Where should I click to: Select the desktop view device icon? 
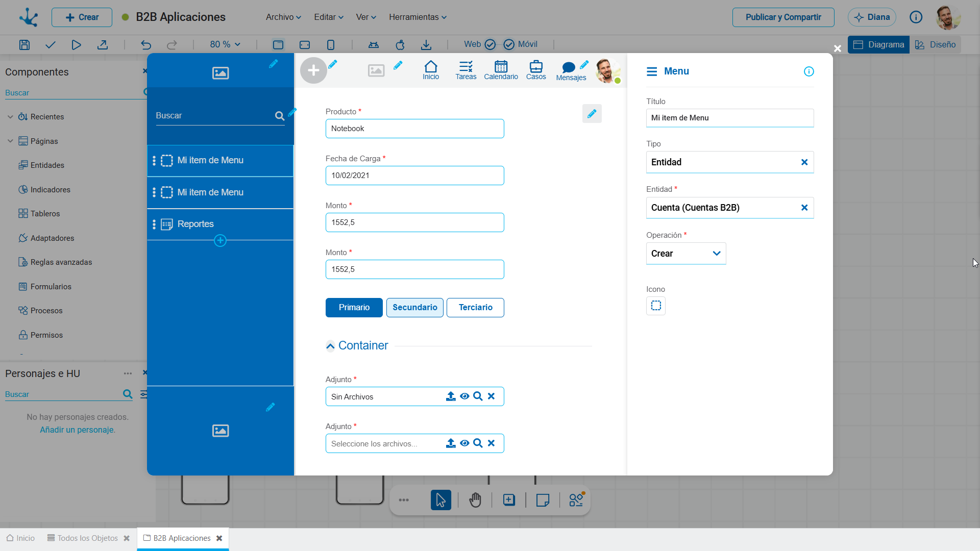[278, 45]
